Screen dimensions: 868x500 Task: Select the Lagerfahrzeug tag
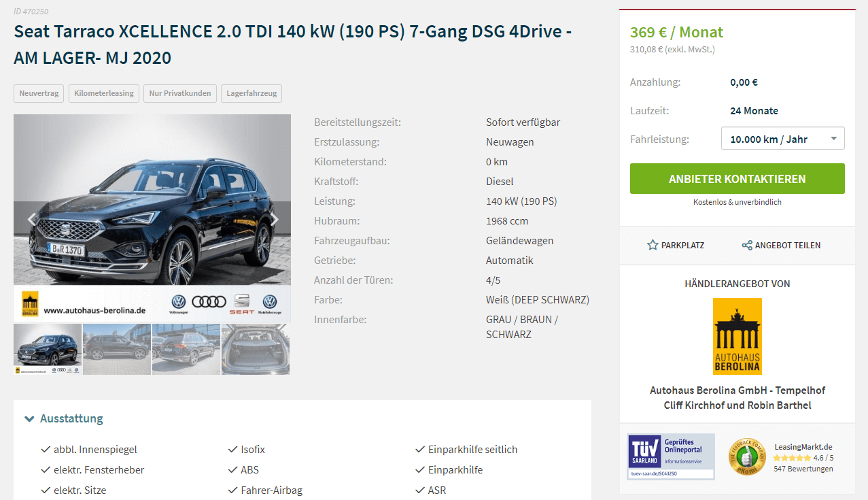click(x=251, y=93)
